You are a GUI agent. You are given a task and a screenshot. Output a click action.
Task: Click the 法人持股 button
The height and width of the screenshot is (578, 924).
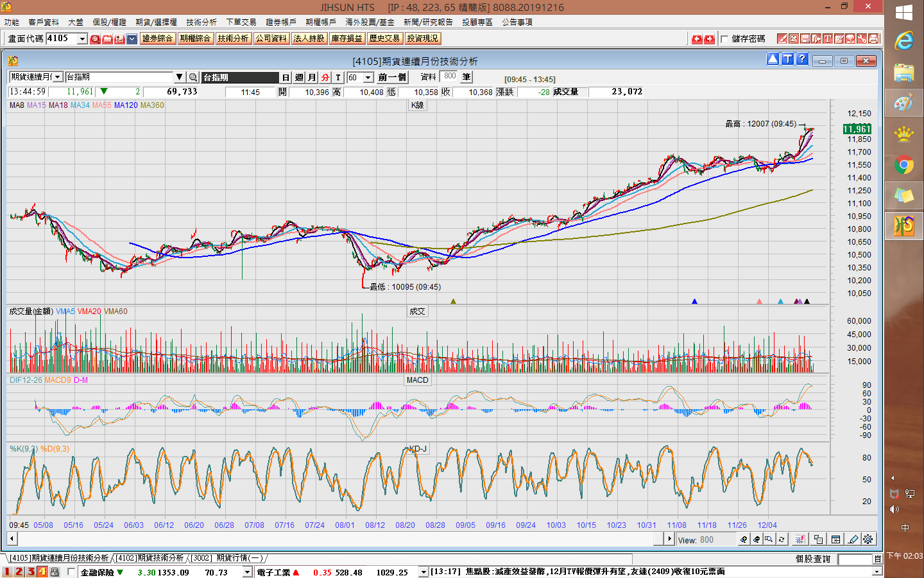click(x=309, y=39)
